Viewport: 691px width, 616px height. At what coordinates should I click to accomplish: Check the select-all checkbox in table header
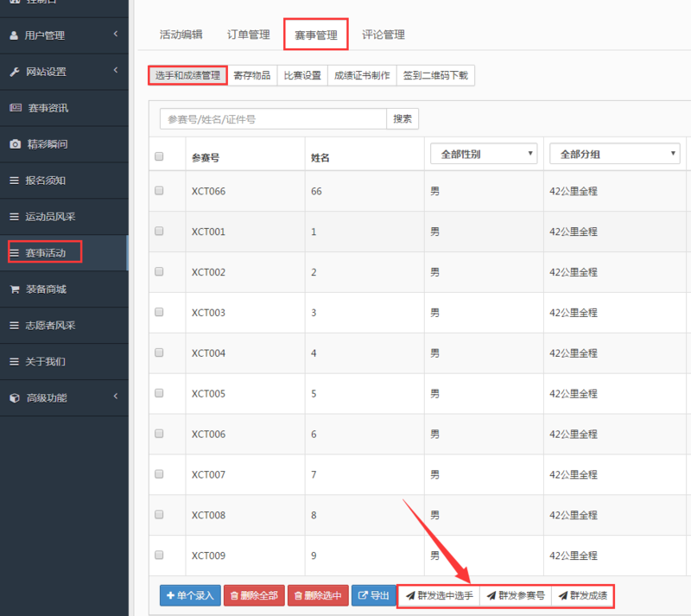pyautogui.click(x=159, y=157)
